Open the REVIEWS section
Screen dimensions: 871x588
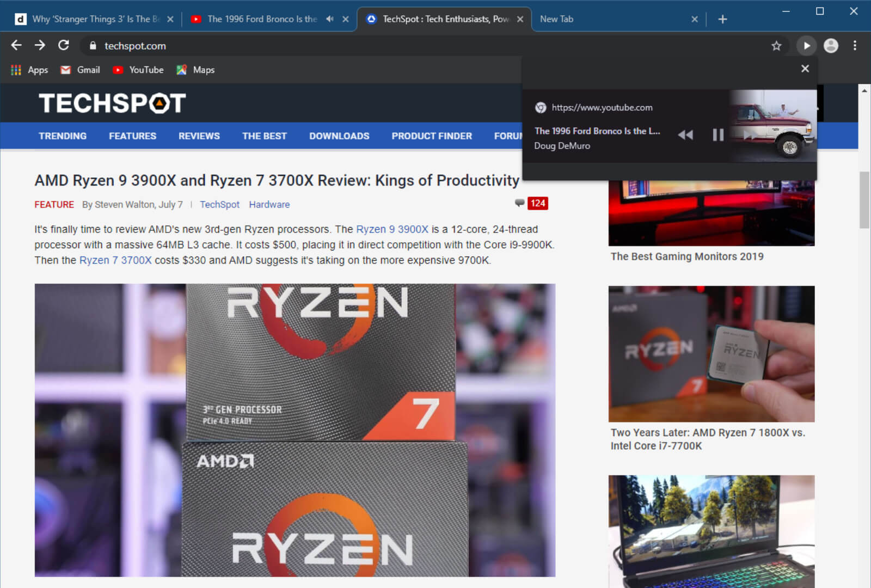point(199,136)
